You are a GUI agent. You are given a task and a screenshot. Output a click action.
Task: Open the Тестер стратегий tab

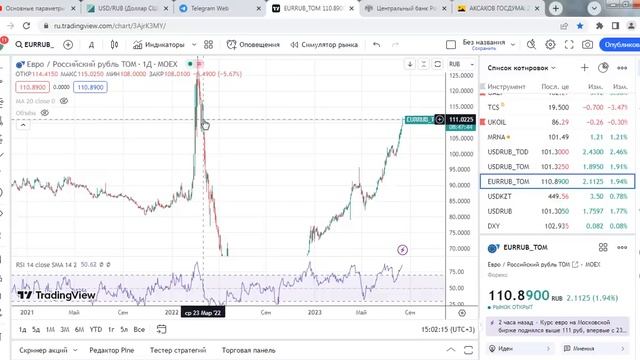178,350
